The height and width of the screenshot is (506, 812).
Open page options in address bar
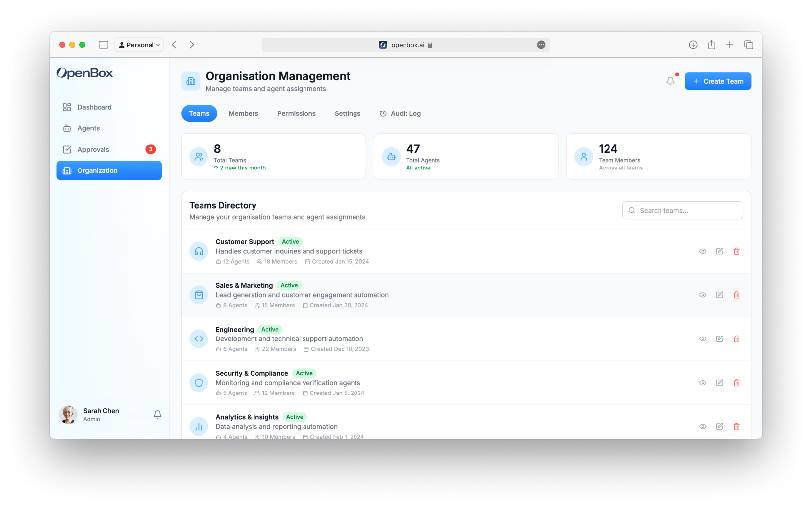point(541,45)
